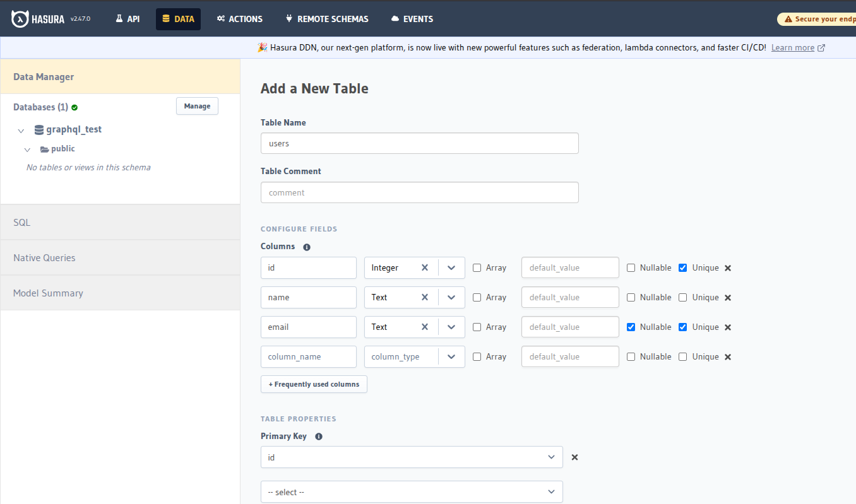This screenshot has width=856, height=504.
Task: Enable Nullable for id column
Action: pos(631,267)
